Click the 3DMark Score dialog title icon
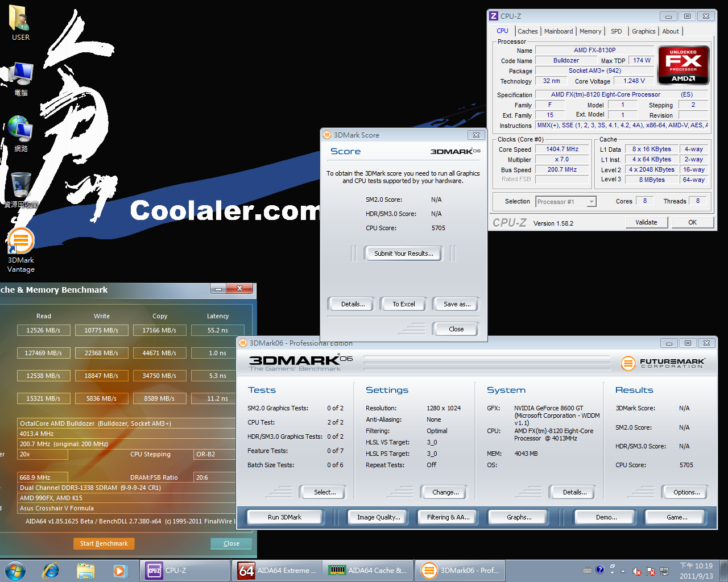 point(327,135)
